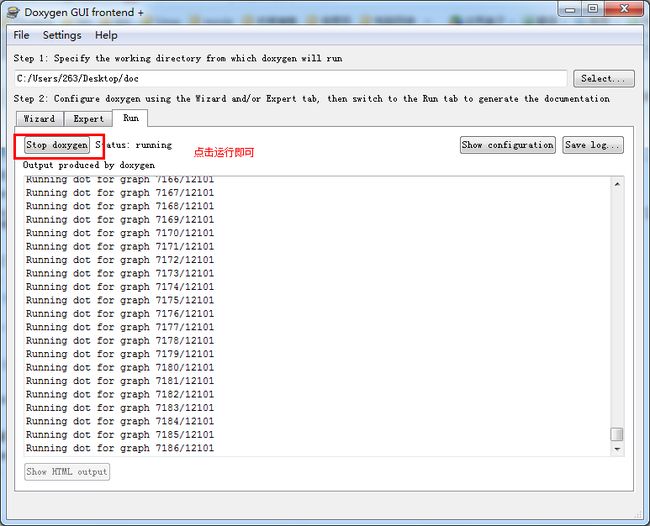
Task: Open the Settings menu
Action: 62,35
